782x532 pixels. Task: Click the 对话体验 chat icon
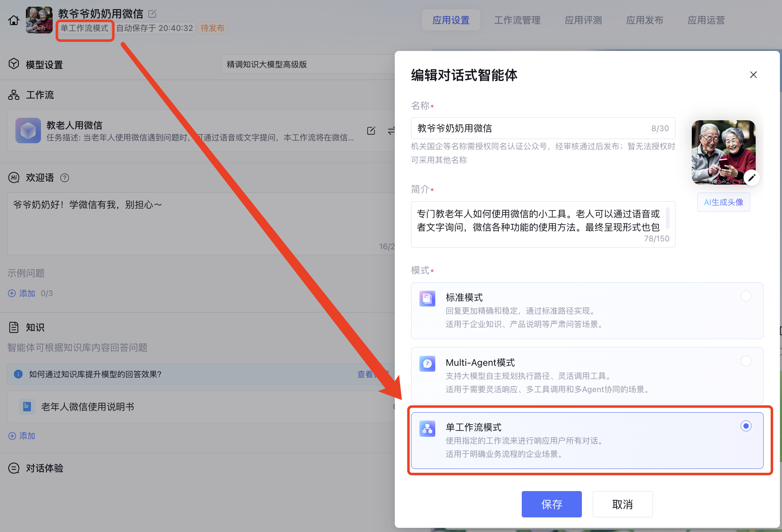click(x=14, y=468)
